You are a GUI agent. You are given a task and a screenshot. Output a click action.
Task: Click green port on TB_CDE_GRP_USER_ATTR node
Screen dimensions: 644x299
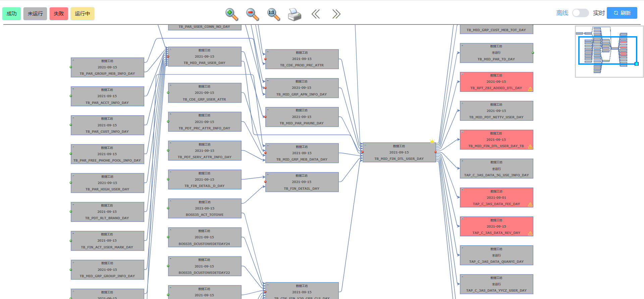(x=168, y=93)
